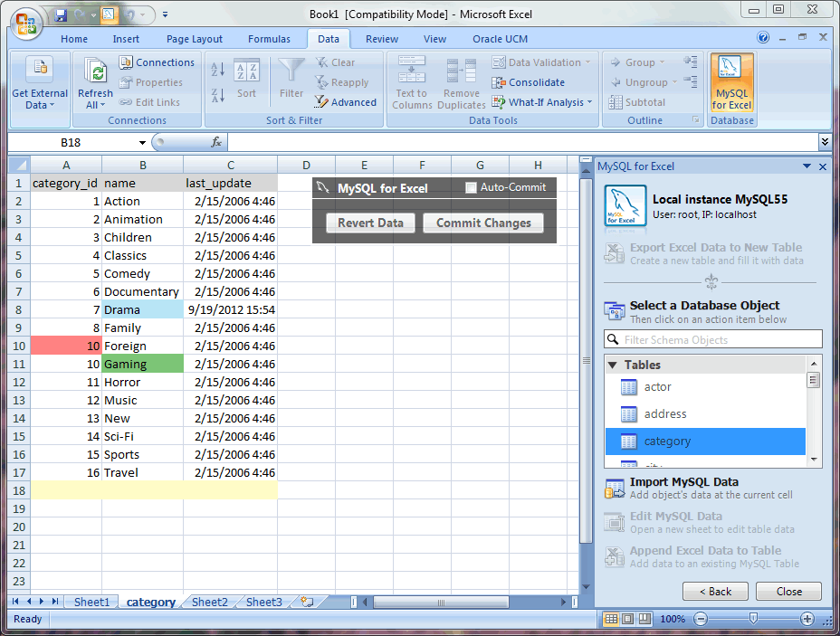Open MySQL for Excel pane options dropdown

coord(807,166)
